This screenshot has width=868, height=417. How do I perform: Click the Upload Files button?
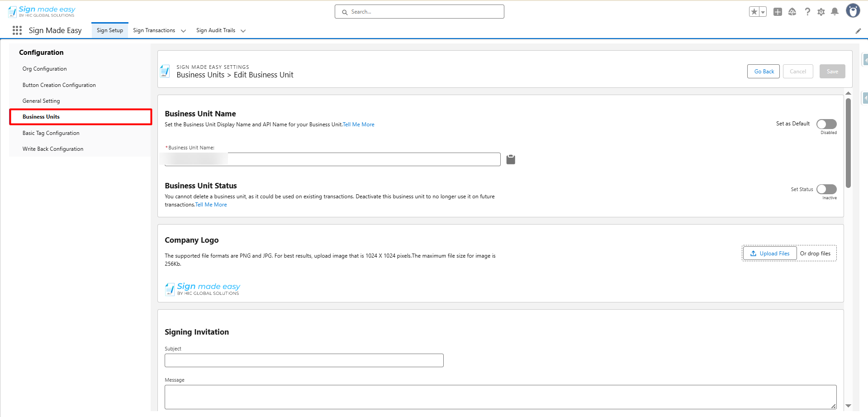coord(769,254)
